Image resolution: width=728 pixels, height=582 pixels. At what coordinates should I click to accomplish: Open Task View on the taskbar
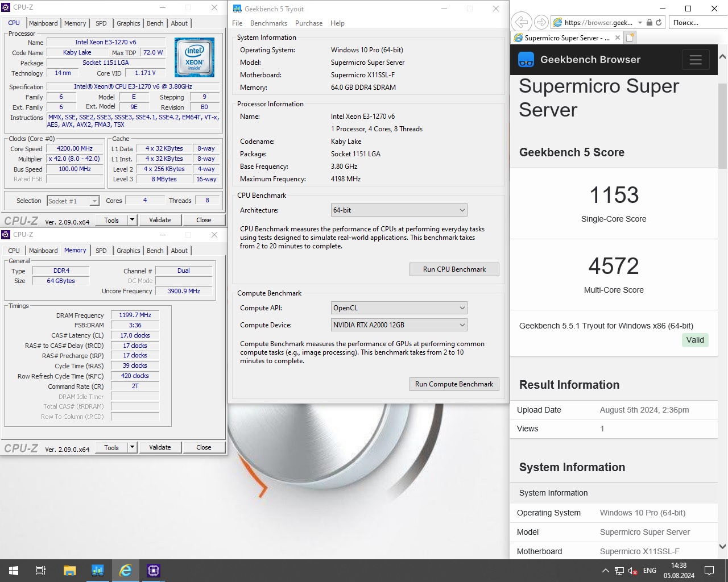click(41, 570)
